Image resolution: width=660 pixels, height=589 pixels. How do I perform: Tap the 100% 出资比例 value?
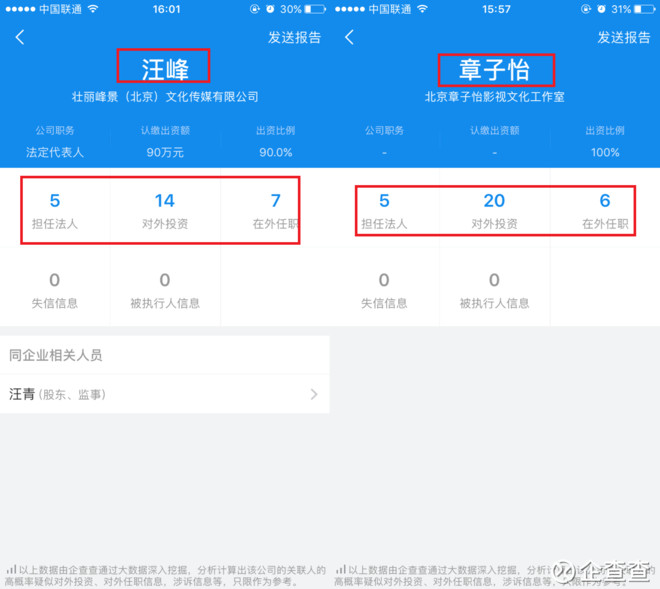click(605, 152)
